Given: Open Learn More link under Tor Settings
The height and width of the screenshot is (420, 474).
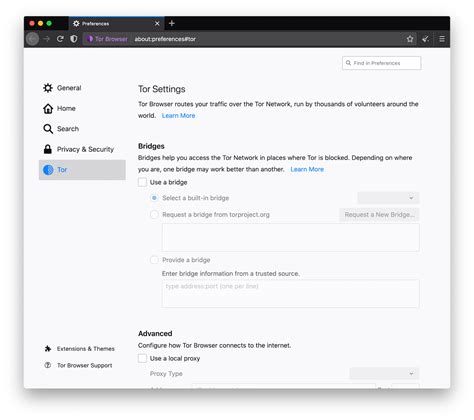Looking at the screenshot, I should (178, 116).
